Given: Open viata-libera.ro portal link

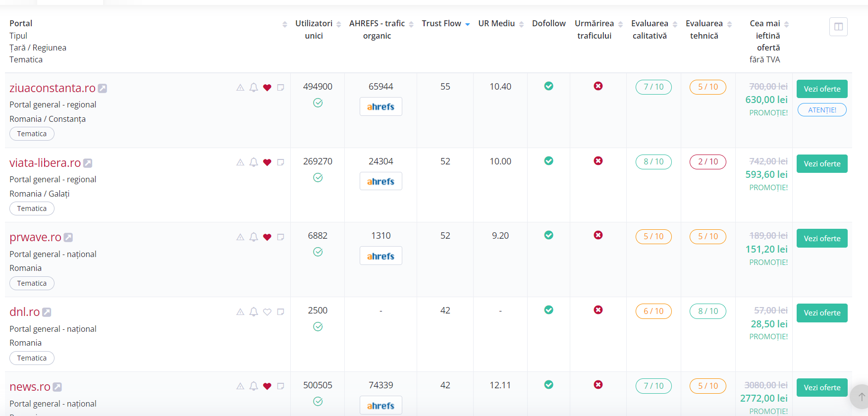Looking at the screenshot, I should click(45, 163).
